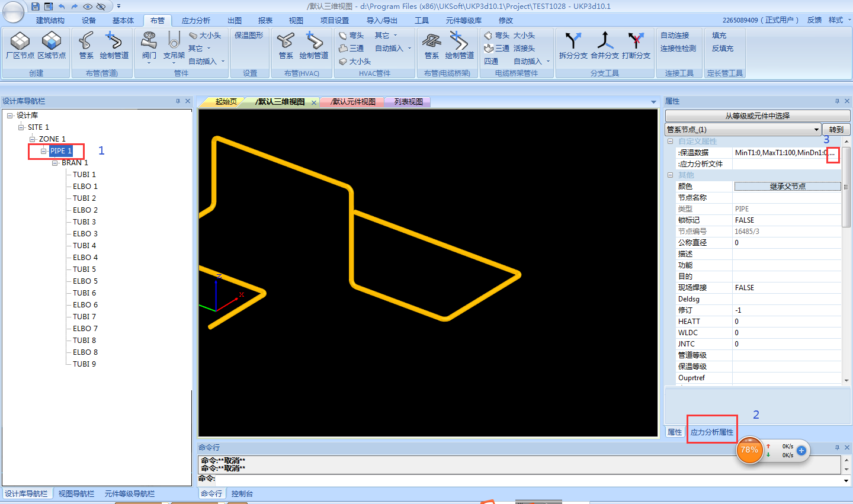Select ELBO 3 in the design tree
The width and height of the screenshot is (853, 504).
(x=85, y=234)
